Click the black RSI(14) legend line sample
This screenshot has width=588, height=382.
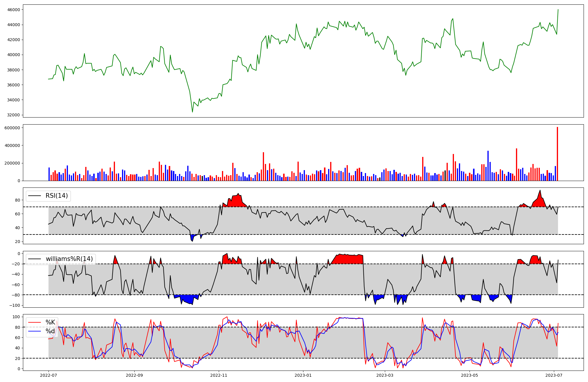(x=35, y=196)
